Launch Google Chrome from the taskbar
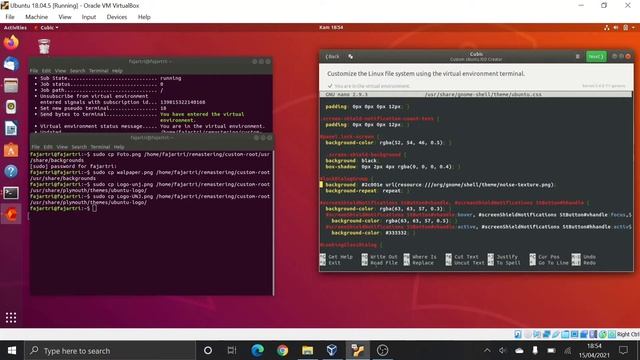Image resolution: width=640 pixels, height=360 pixels. point(282,350)
